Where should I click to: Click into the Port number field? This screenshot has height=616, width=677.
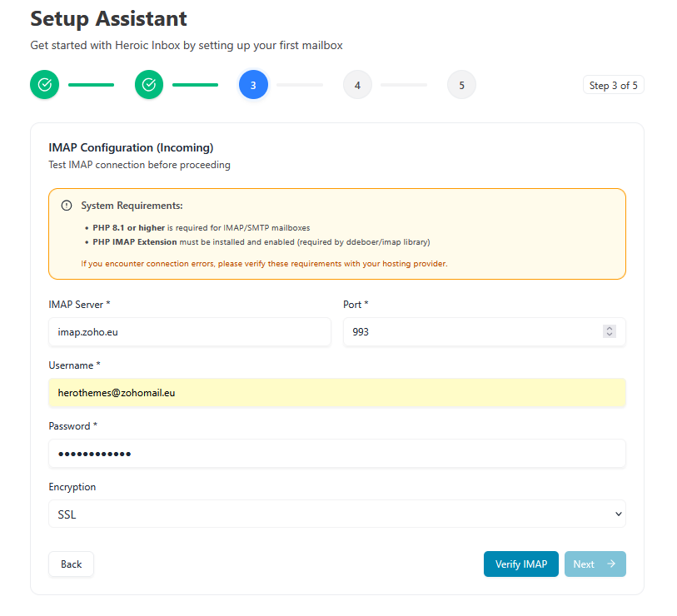[x=470, y=331]
